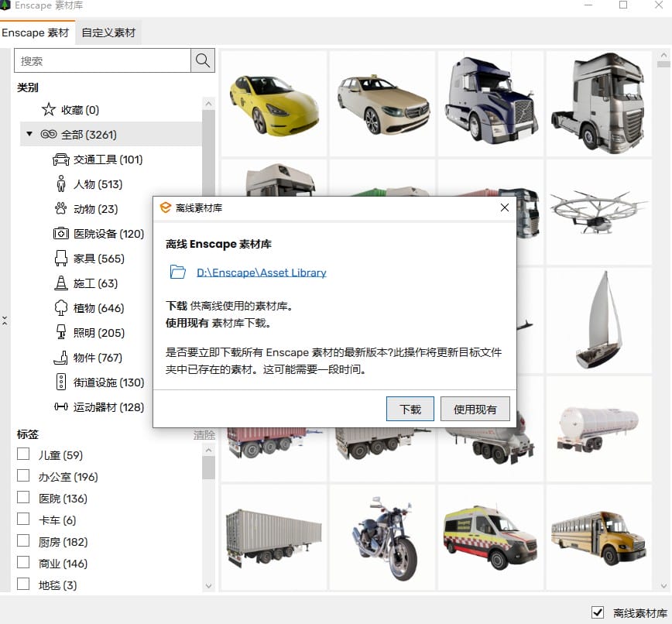Click the Enscape logo in dialog title
672x624 pixels.
click(166, 207)
